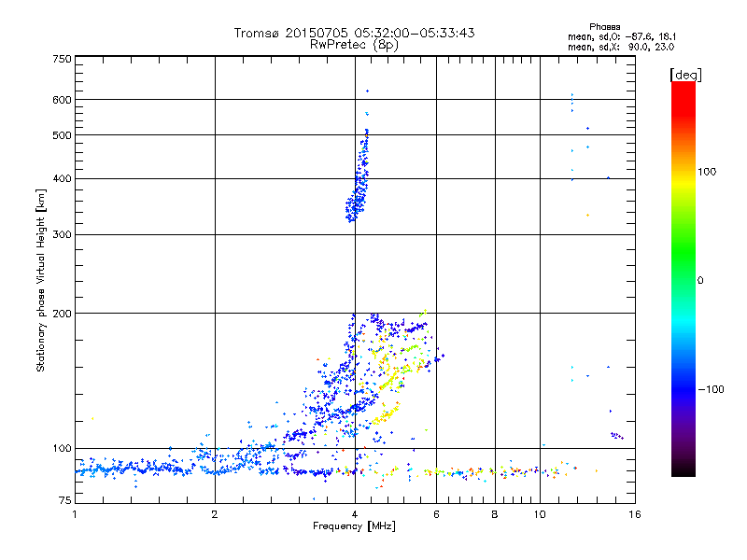Click the 'mean, sd,X: 90.0, 23.0' text

(x=621, y=48)
